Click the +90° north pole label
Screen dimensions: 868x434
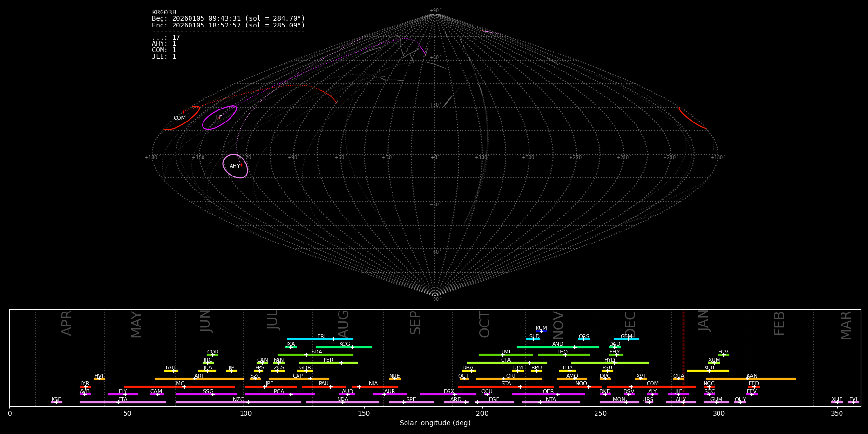click(434, 10)
